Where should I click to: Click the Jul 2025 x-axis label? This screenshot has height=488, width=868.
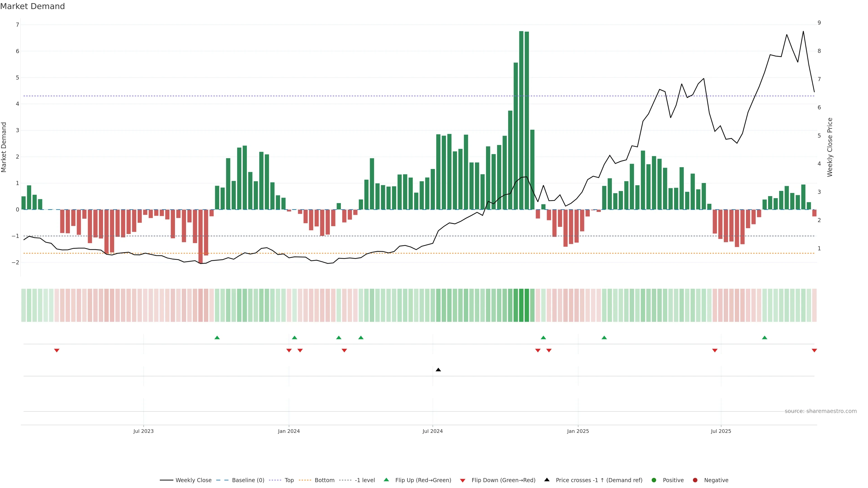[x=721, y=431]
